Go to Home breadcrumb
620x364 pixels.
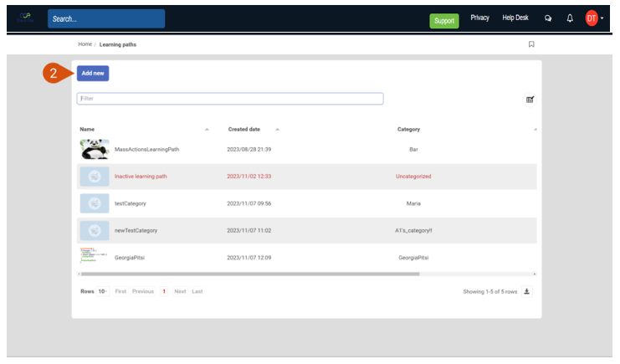click(85, 44)
